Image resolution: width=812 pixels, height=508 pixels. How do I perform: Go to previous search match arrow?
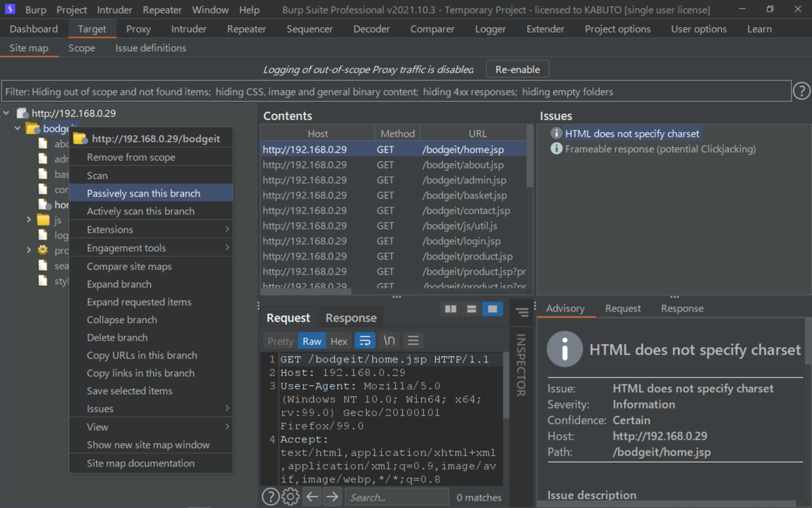coord(312,496)
